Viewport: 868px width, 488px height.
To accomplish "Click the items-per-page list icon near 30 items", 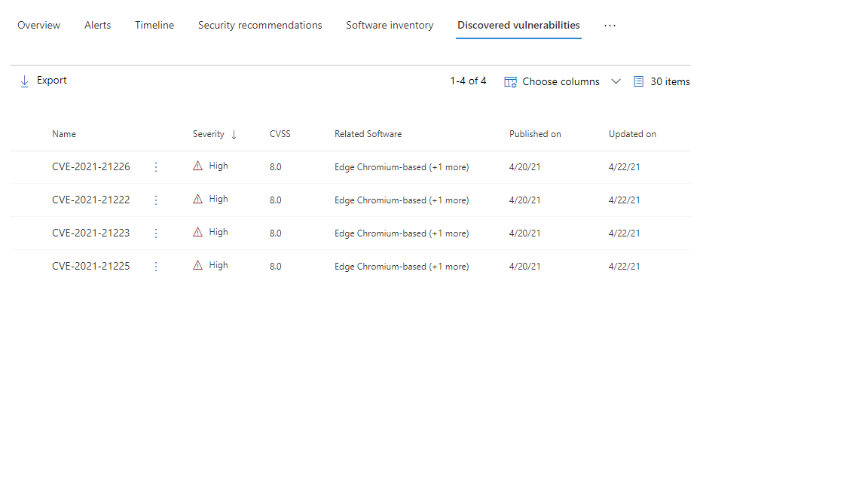I will coord(639,81).
